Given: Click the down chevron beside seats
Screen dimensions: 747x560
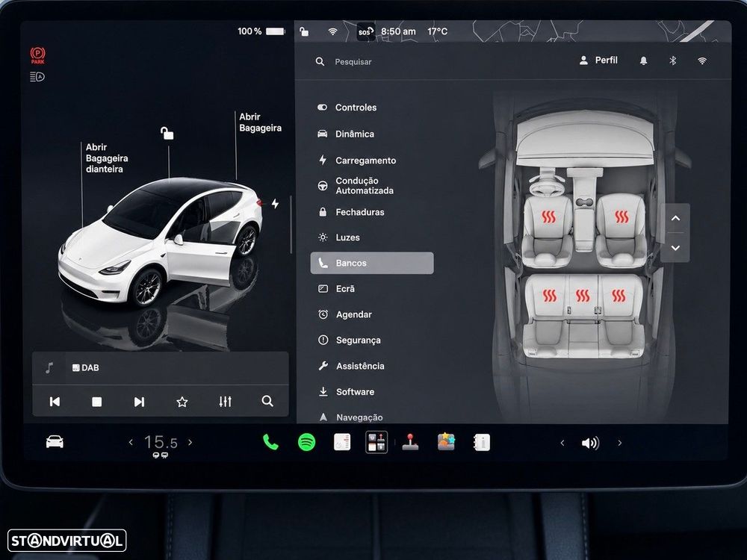Looking at the screenshot, I should click(675, 248).
